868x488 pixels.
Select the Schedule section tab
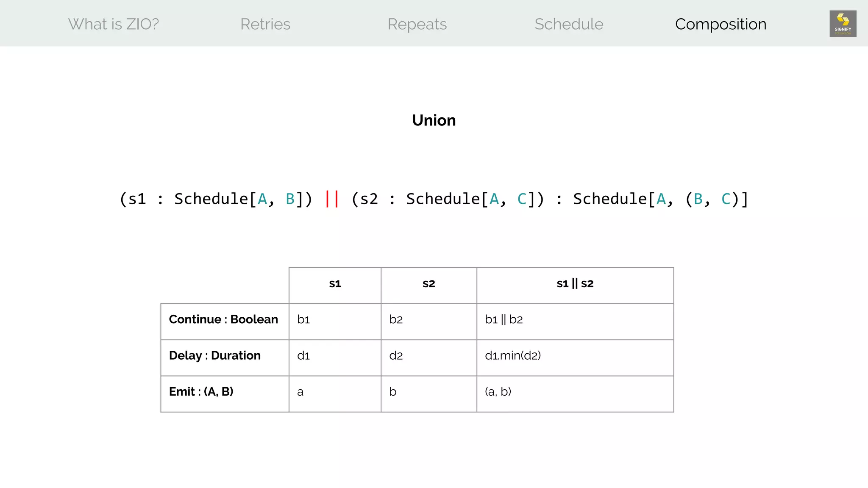point(569,24)
